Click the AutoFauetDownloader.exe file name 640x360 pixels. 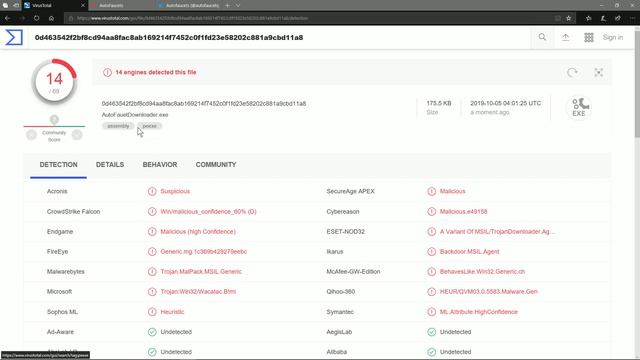click(135, 115)
